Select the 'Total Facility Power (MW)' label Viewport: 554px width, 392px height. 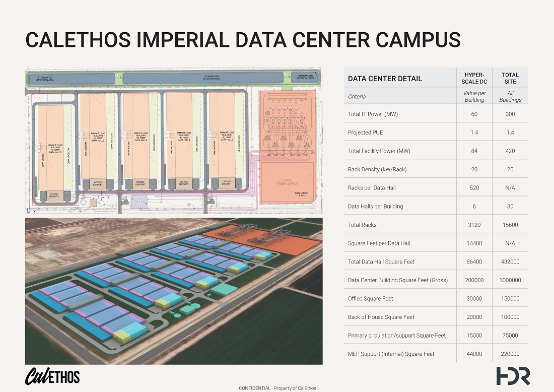(379, 151)
